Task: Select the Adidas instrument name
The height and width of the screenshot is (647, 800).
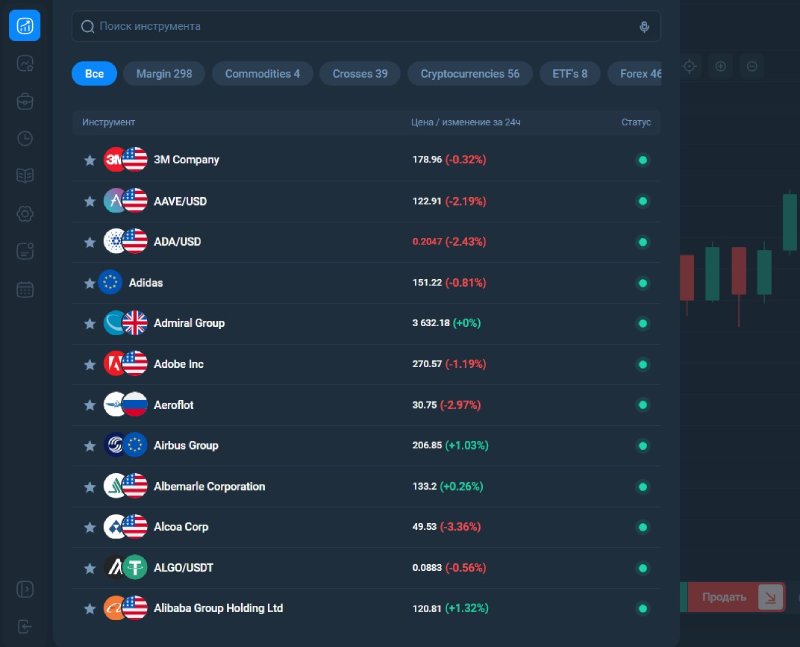Action: (145, 283)
